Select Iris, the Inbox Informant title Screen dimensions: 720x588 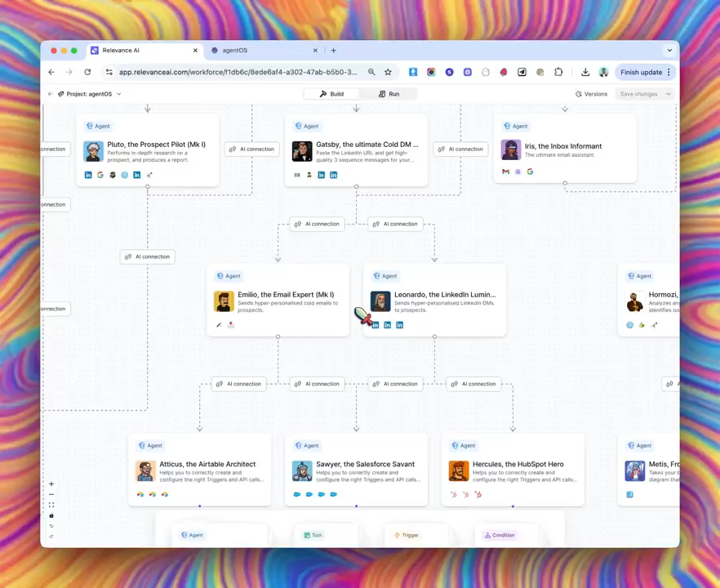click(x=563, y=146)
